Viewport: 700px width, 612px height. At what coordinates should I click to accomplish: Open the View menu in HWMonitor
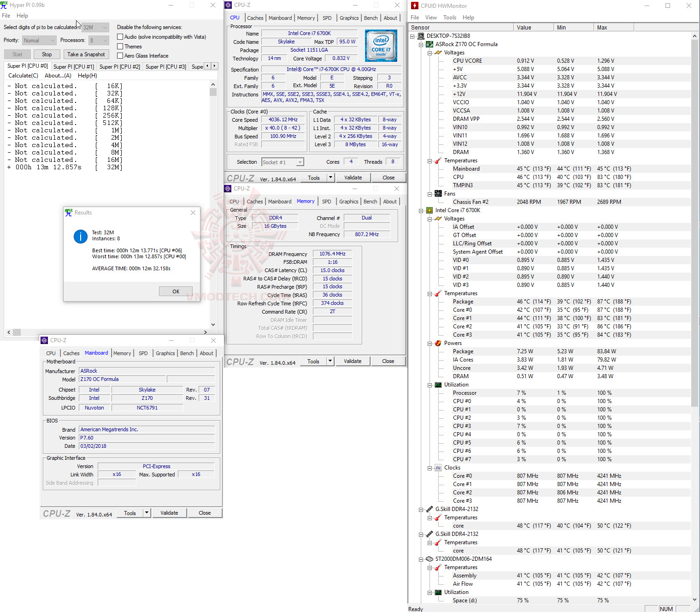[431, 17]
